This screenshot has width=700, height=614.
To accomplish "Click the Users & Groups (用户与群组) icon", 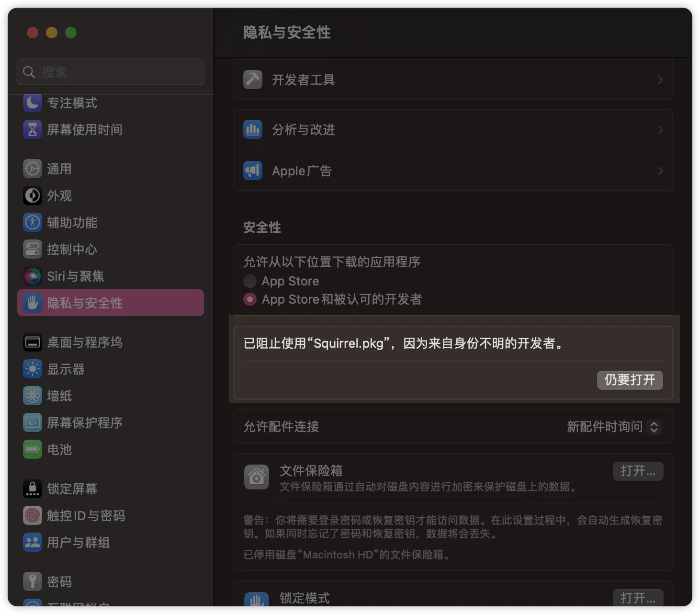I will pyautogui.click(x=33, y=542).
